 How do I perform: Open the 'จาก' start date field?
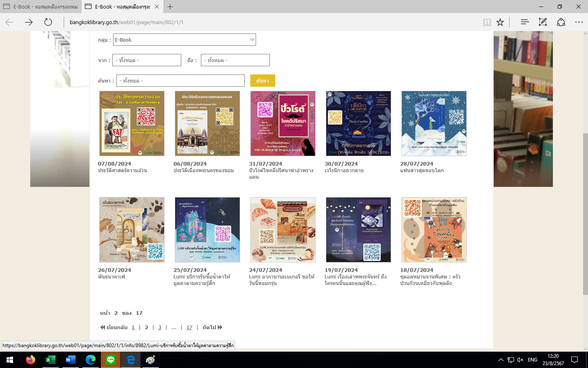(x=147, y=60)
